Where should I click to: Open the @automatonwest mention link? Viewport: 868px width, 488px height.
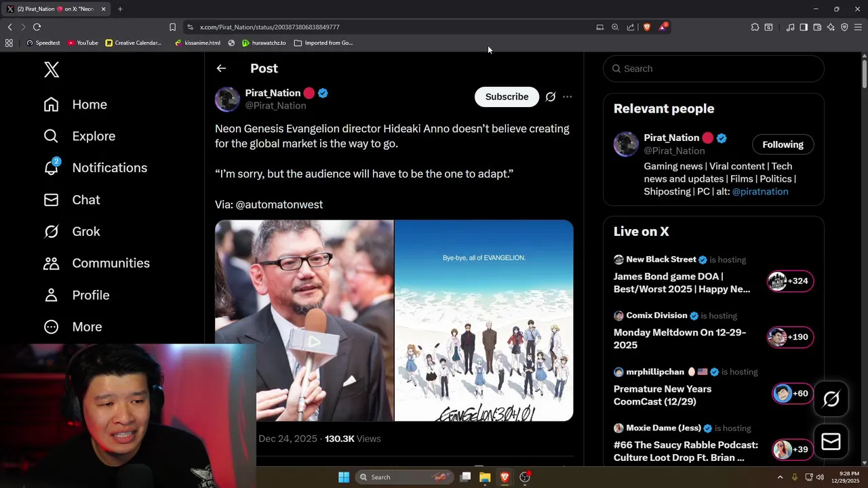coord(279,205)
